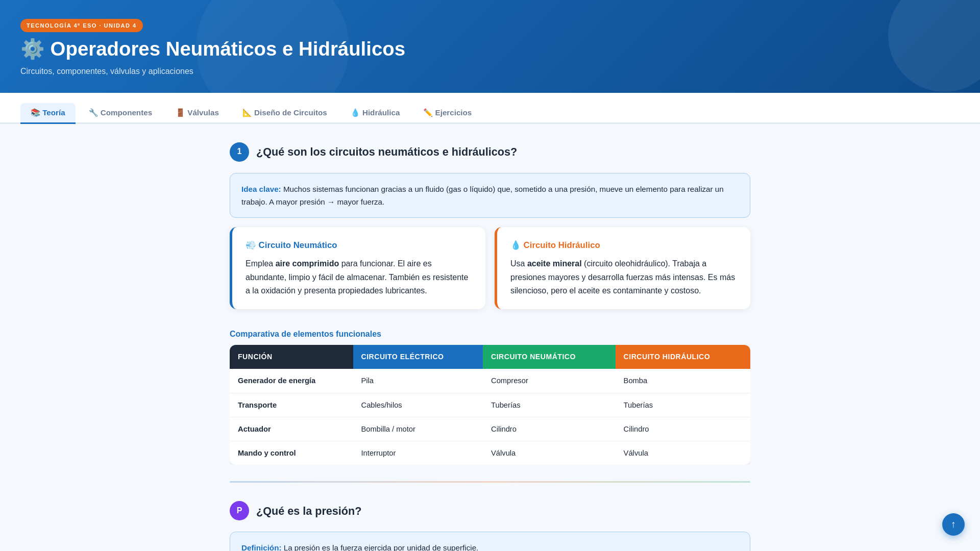Click the Compresor cell
980x551 pixels.
coord(509,381)
